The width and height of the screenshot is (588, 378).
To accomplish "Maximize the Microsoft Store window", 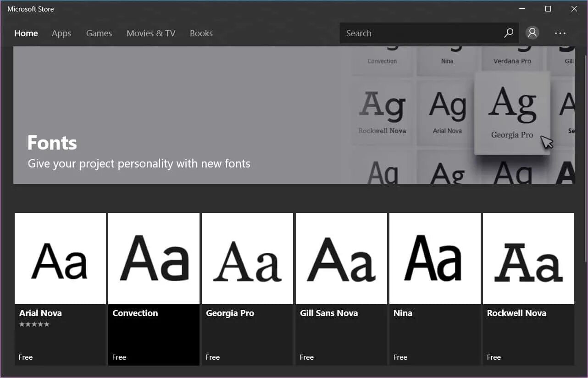I will [548, 9].
